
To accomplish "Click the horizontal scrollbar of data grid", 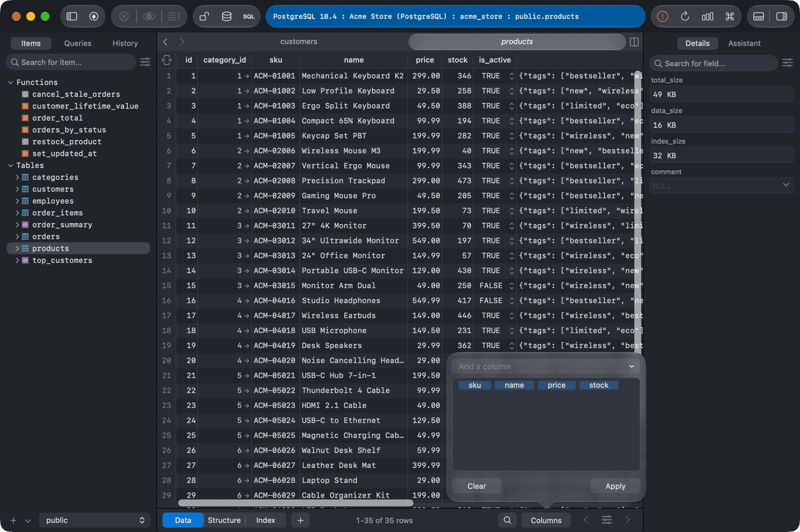I will point(295,503).
